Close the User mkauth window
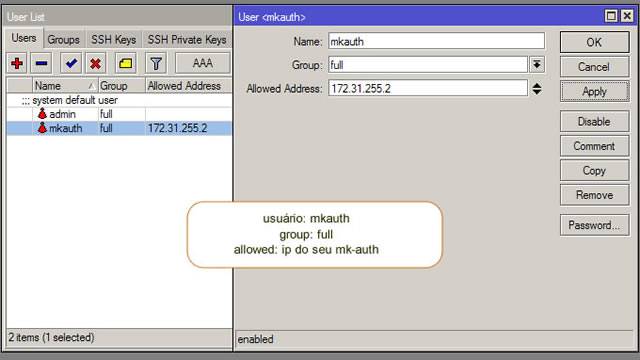This screenshot has width=640, height=360. [627, 16]
